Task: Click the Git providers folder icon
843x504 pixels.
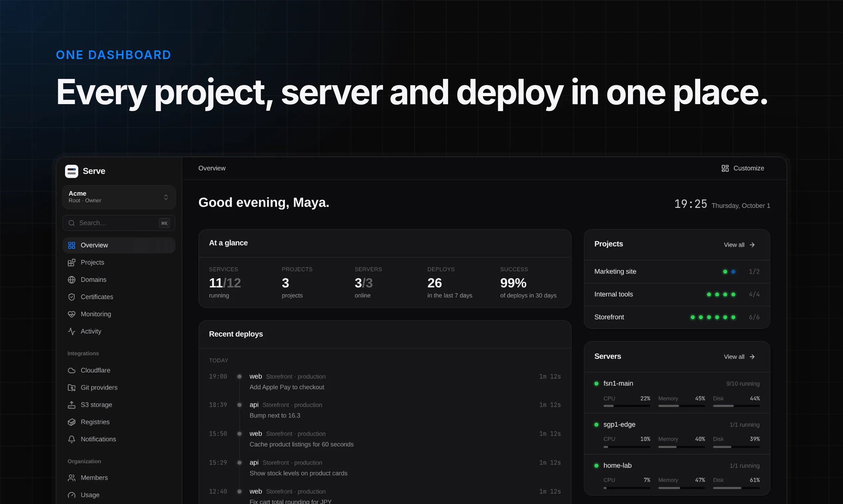Action: tap(71, 388)
